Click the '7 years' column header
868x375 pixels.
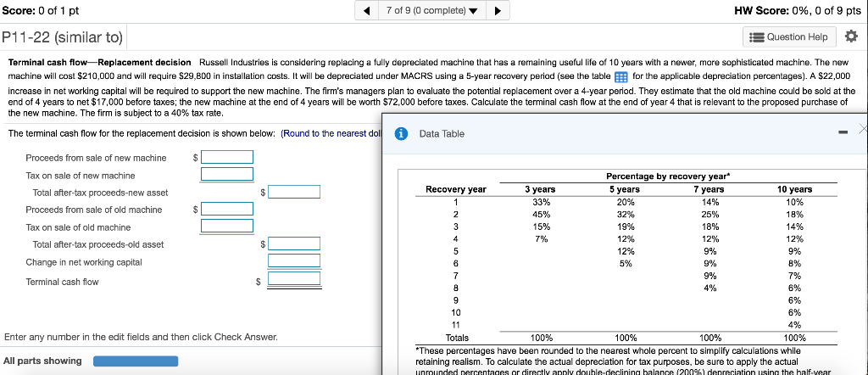tap(710, 189)
